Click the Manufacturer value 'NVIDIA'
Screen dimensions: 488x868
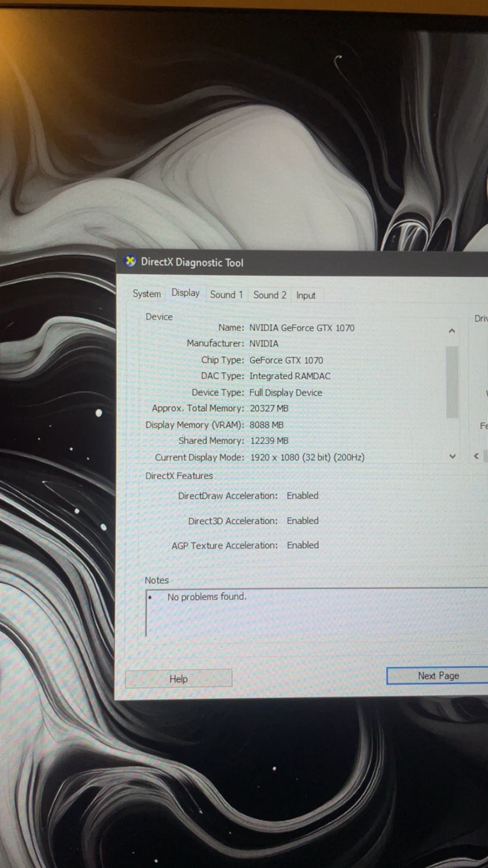264,344
